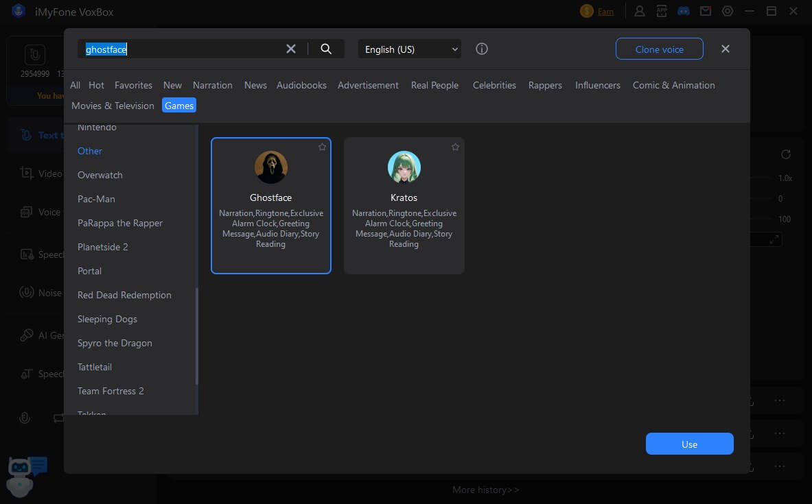Viewport: 812px width, 504px height.
Task: Switch to the News category tab
Action: point(255,85)
